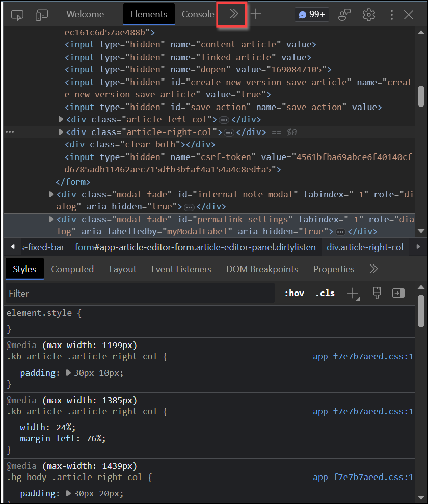Open more tabs chevron beside Console

click(x=233, y=14)
